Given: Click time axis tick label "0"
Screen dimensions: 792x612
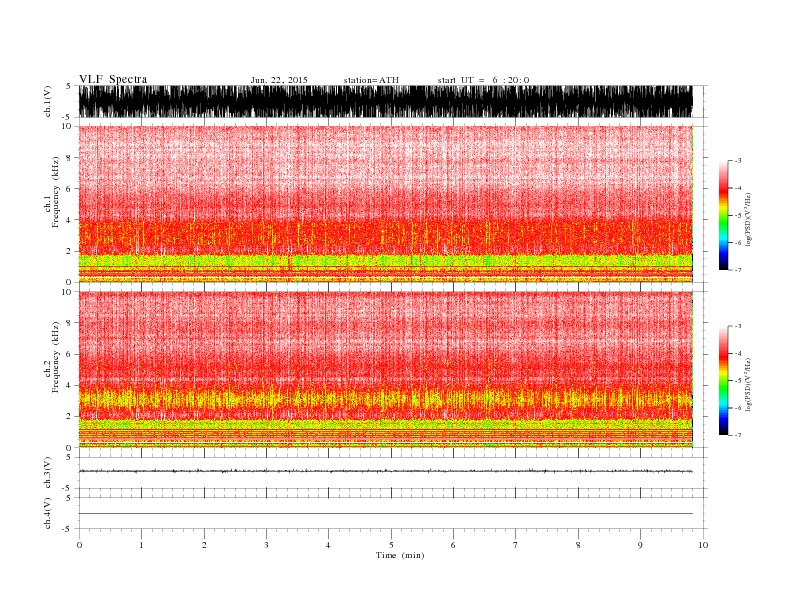Looking at the screenshot, I should [79, 545].
